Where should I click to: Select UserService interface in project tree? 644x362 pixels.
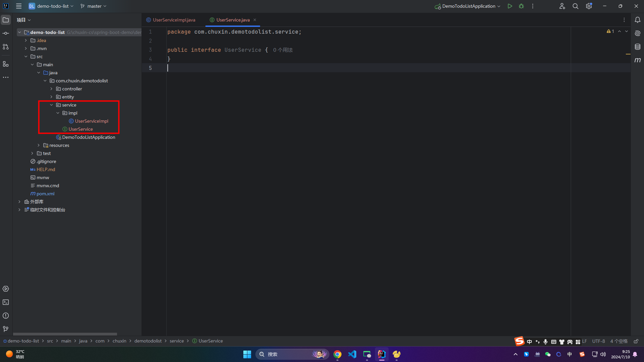(x=81, y=129)
